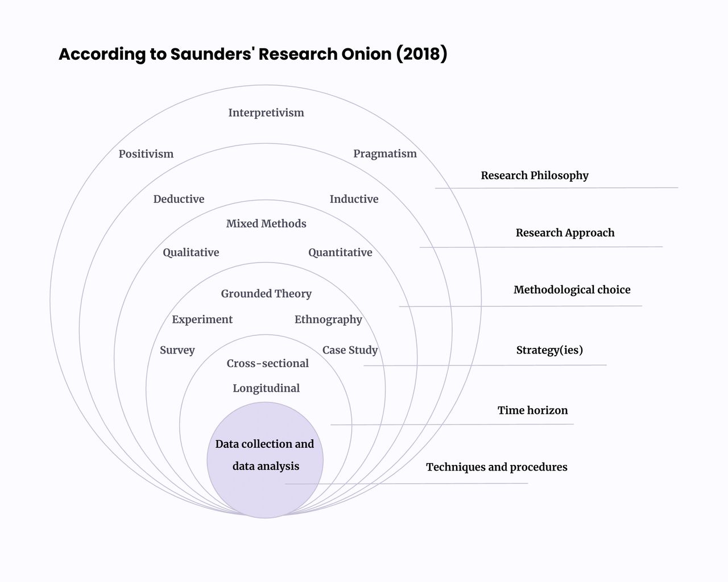This screenshot has width=728, height=582.
Task: Click the Positivism text
Action: [146, 154]
